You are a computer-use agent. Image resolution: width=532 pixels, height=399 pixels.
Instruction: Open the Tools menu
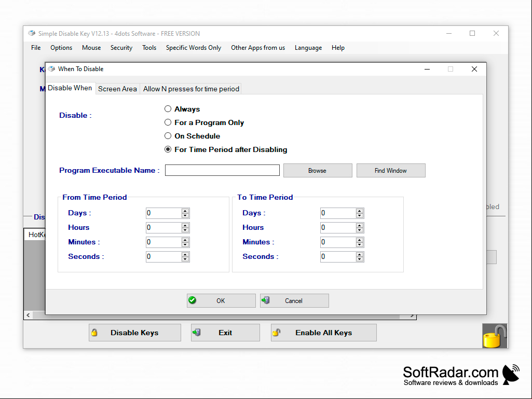pyautogui.click(x=149, y=48)
